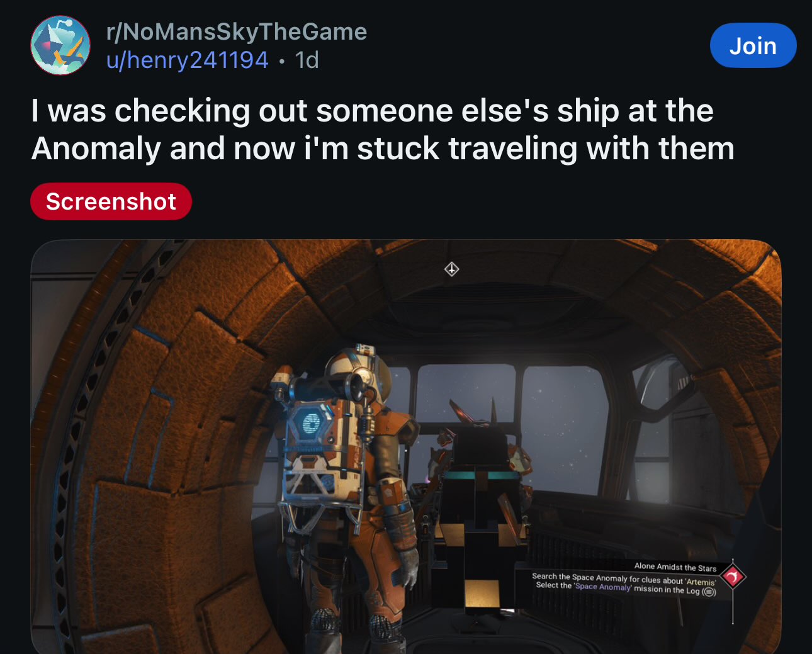
Task: Open the post title about the Anomaly
Action: click(x=383, y=130)
